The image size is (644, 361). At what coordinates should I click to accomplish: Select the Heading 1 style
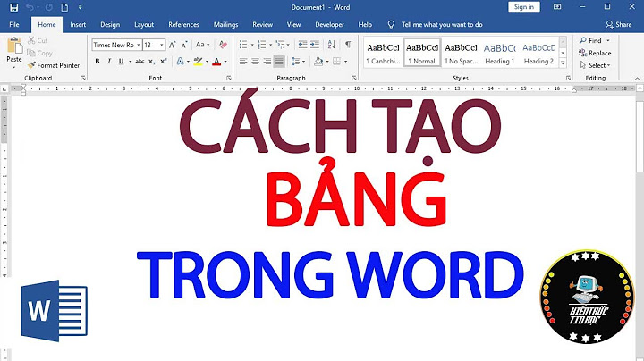coord(500,54)
